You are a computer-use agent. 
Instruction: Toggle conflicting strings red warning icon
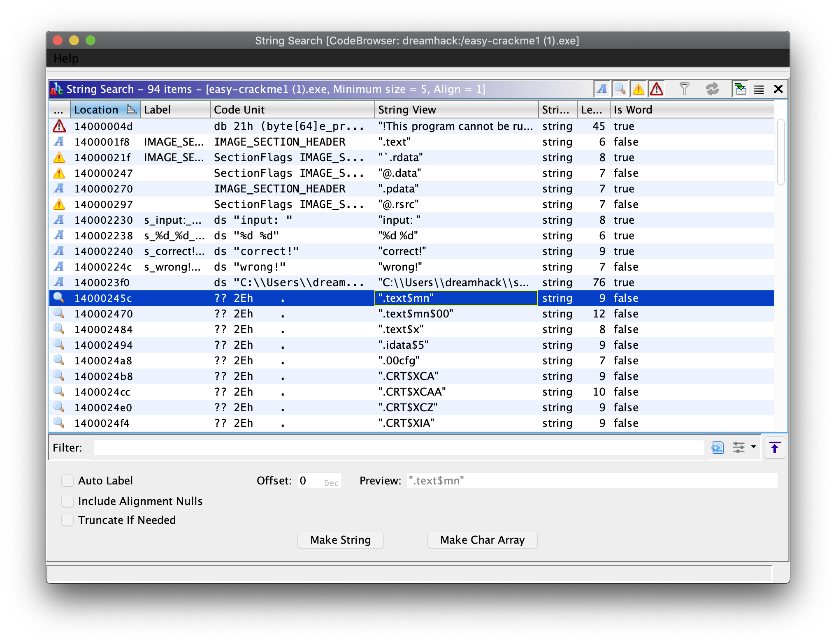(x=657, y=89)
